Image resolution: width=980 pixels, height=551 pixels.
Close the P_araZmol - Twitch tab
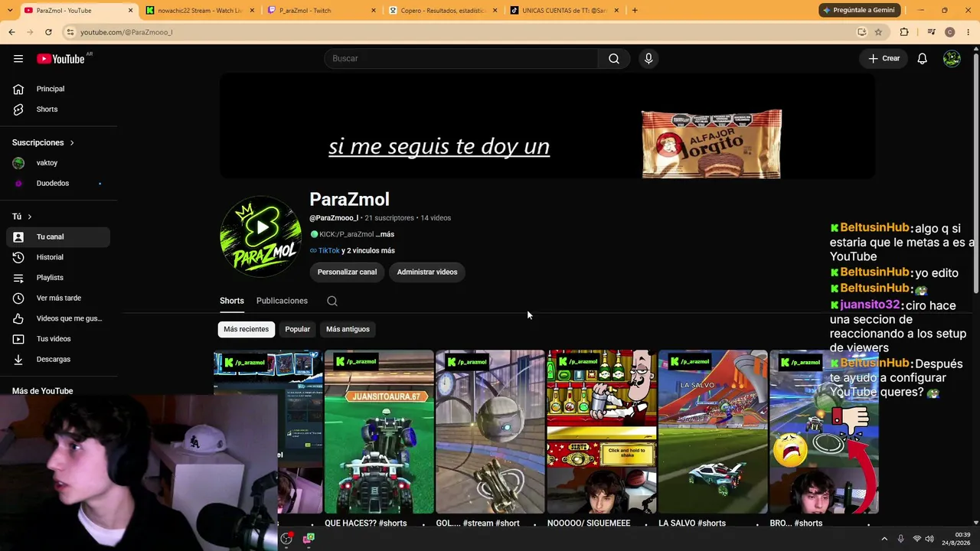click(374, 11)
